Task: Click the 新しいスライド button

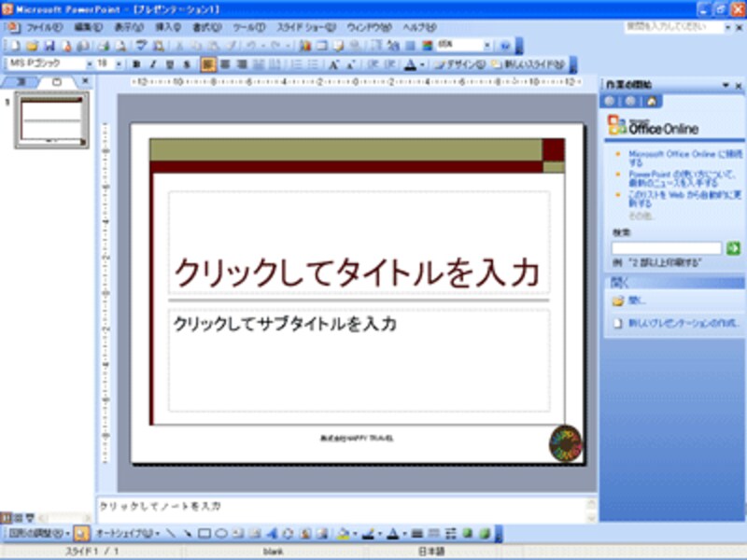Action: (529, 64)
